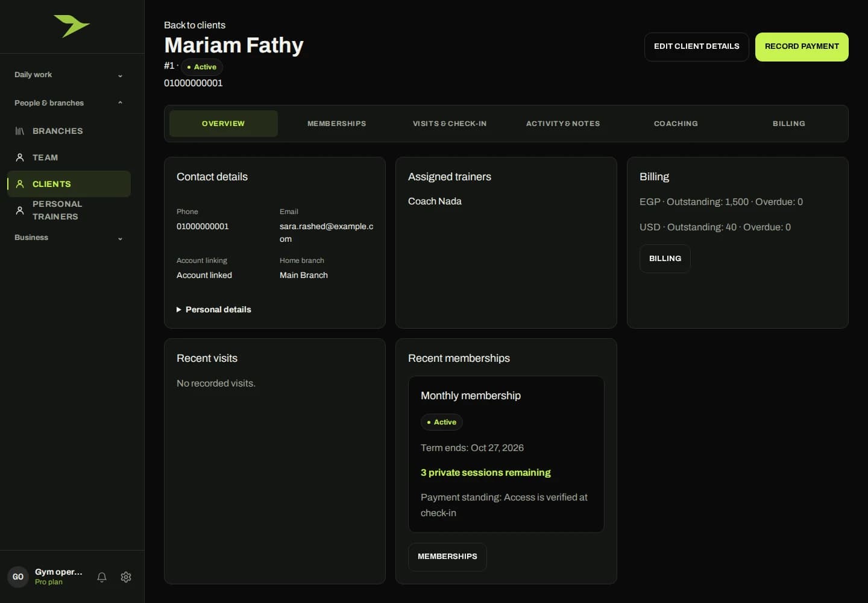Click the 'Term ends: Oct 27, 2026' text
868x603 pixels.
coord(472,448)
